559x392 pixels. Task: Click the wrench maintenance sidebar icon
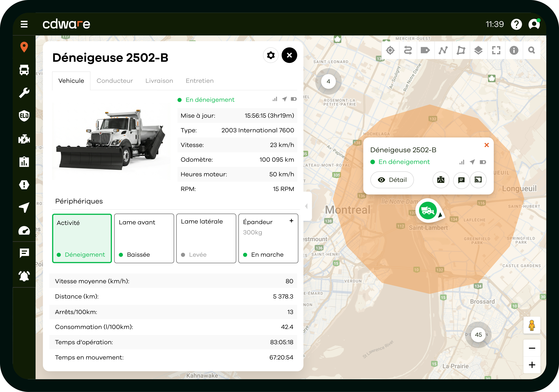click(24, 93)
